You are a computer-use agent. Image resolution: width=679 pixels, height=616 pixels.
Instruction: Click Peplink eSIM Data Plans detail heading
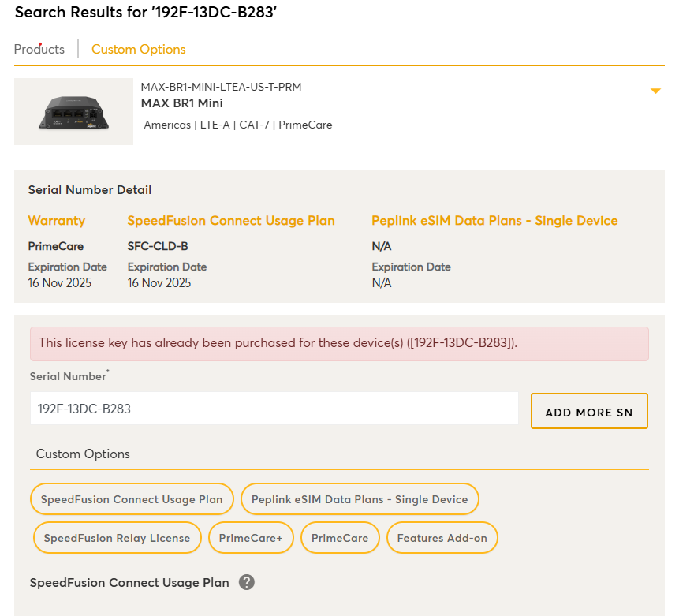[x=494, y=221]
